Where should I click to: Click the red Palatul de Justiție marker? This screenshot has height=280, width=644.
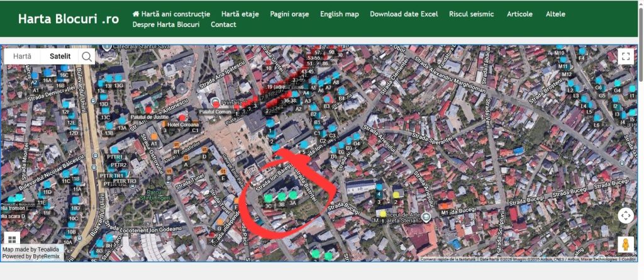pos(149,110)
